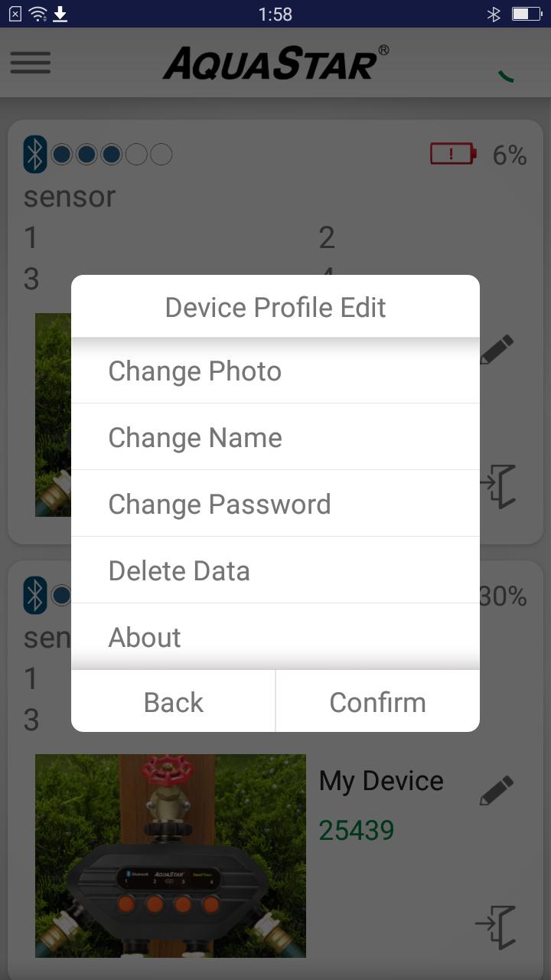
Task: Open the About entry
Action: [275, 637]
